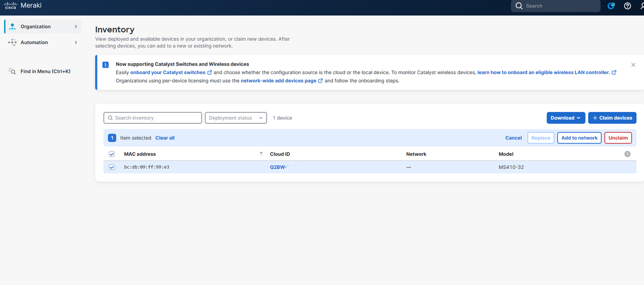Viewport: 644px width, 285px height.
Task: Expand the Automation menu chevron
Action: point(76,42)
